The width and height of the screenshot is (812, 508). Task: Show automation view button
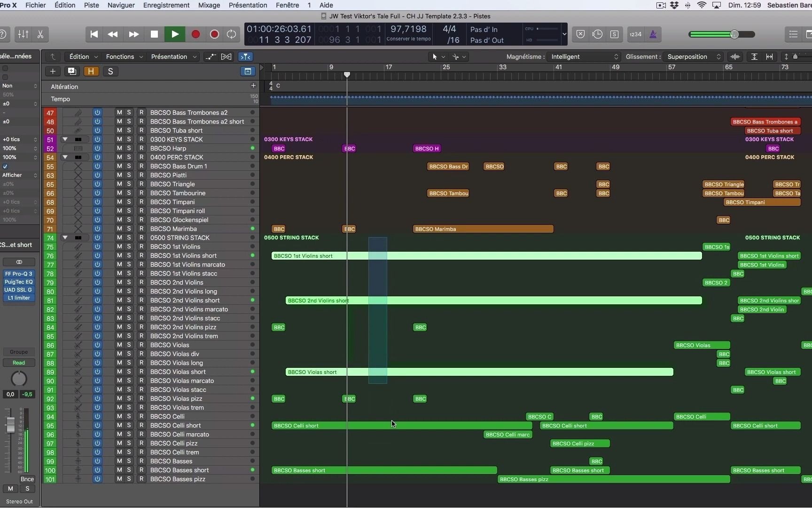click(211, 56)
